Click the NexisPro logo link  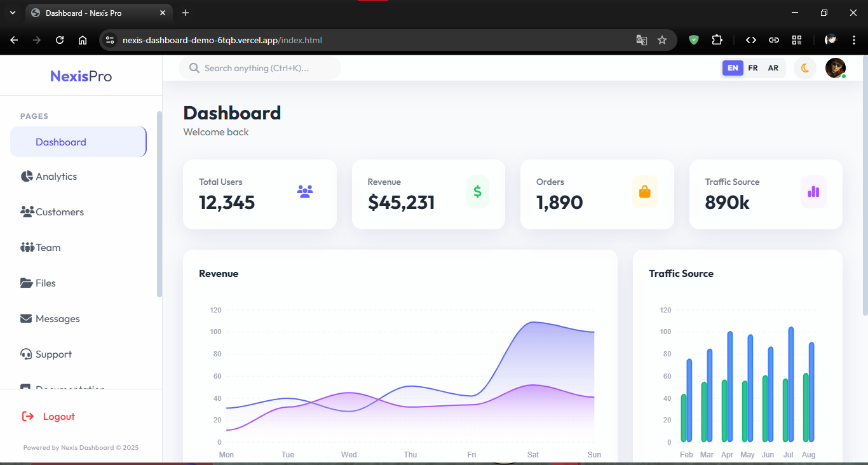(81, 76)
